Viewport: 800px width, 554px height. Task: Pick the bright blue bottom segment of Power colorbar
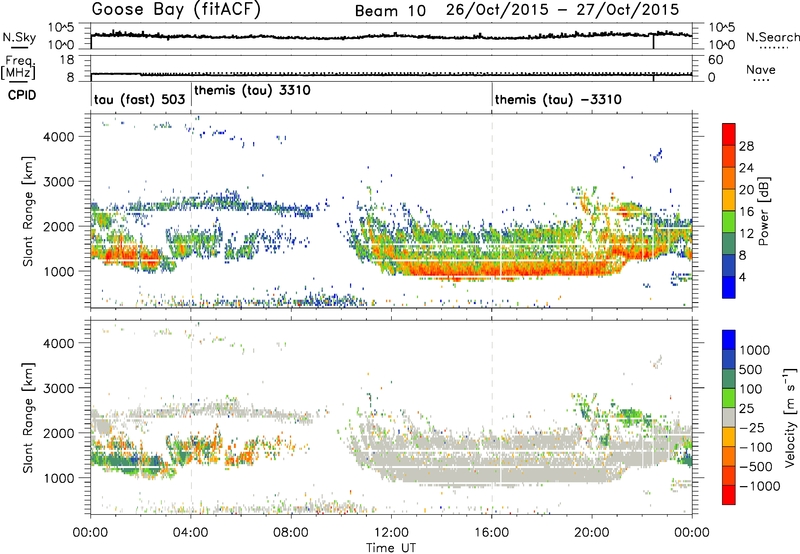729,288
